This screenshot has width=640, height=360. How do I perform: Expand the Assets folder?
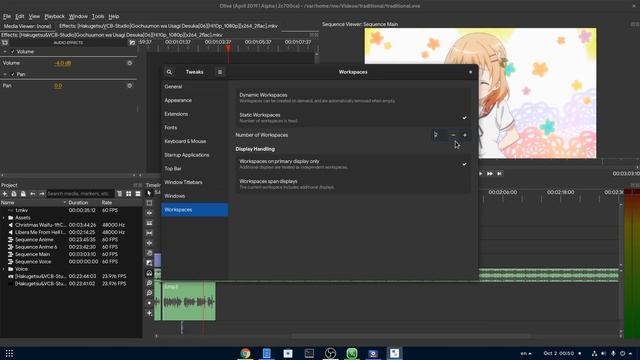[x=4, y=218]
